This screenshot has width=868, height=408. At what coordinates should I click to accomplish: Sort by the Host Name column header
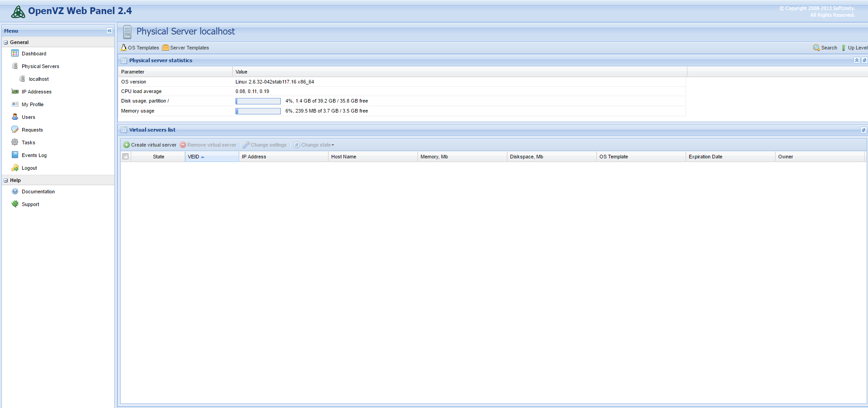click(373, 157)
